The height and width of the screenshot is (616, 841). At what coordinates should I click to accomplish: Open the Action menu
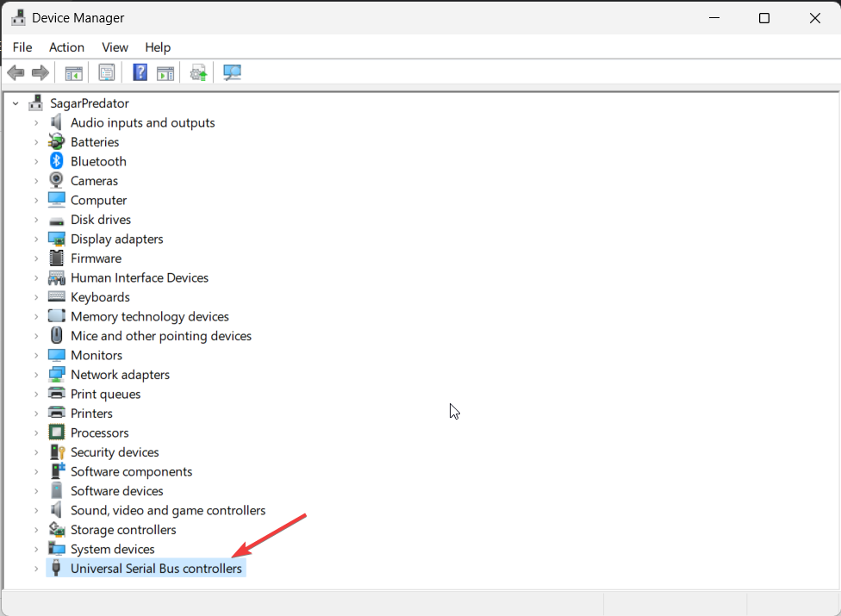click(x=66, y=47)
